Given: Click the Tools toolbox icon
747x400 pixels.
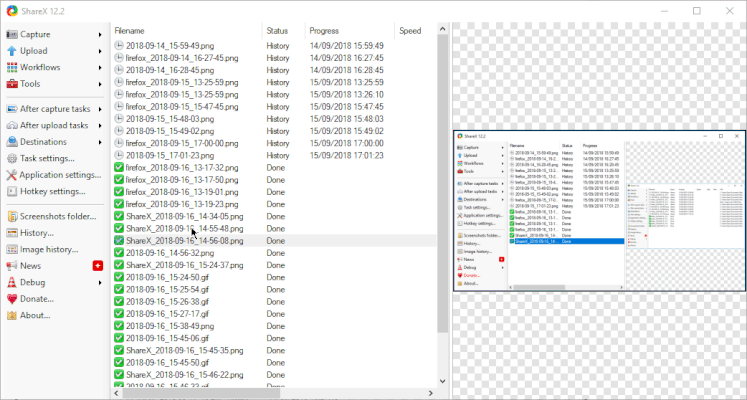Looking at the screenshot, I should (12, 84).
